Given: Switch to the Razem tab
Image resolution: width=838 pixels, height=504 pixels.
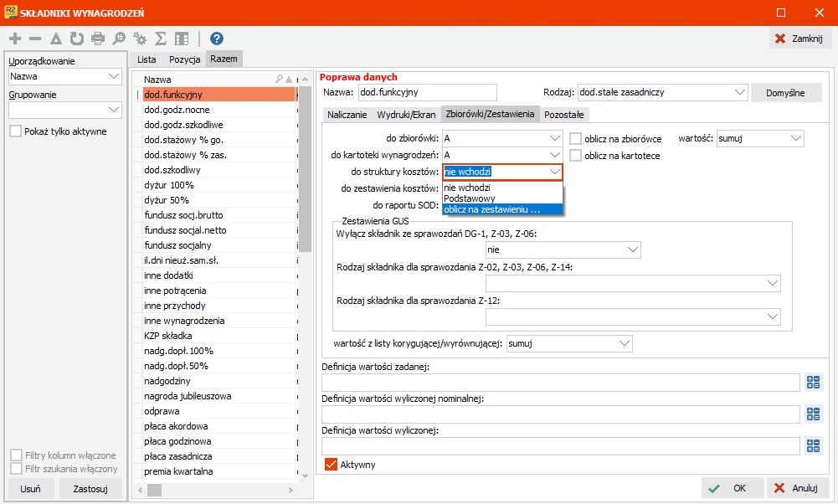Looking at the screenshot, I should pos(224,59).
